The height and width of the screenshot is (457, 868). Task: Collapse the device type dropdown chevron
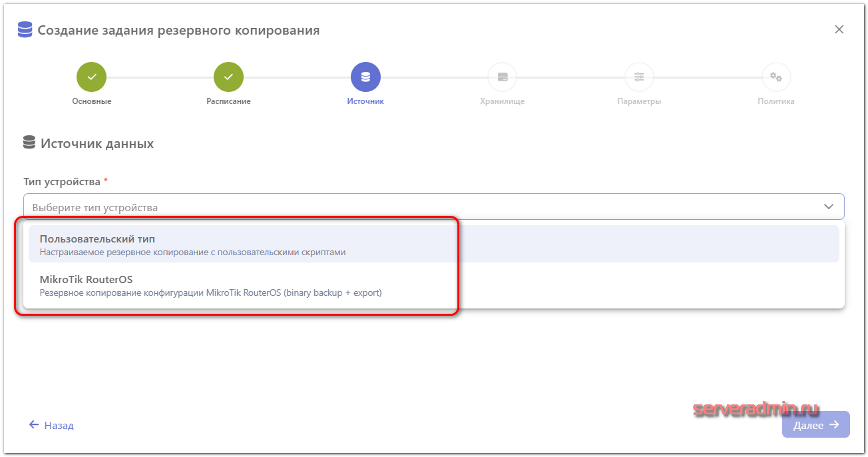pos(829,207)
